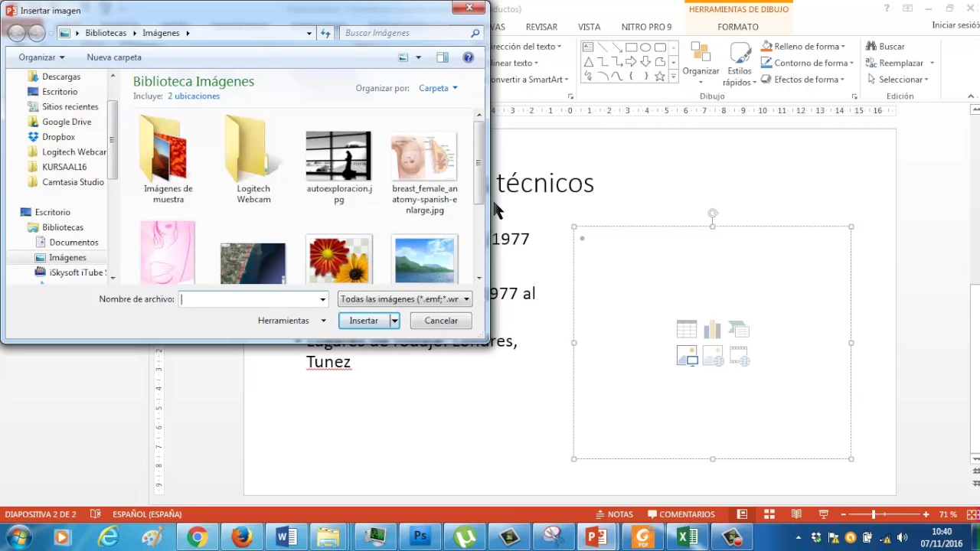This screenshot has height=551, width=980.
Task: Click the Insertar button in the dialog
Action: [364, 321]
